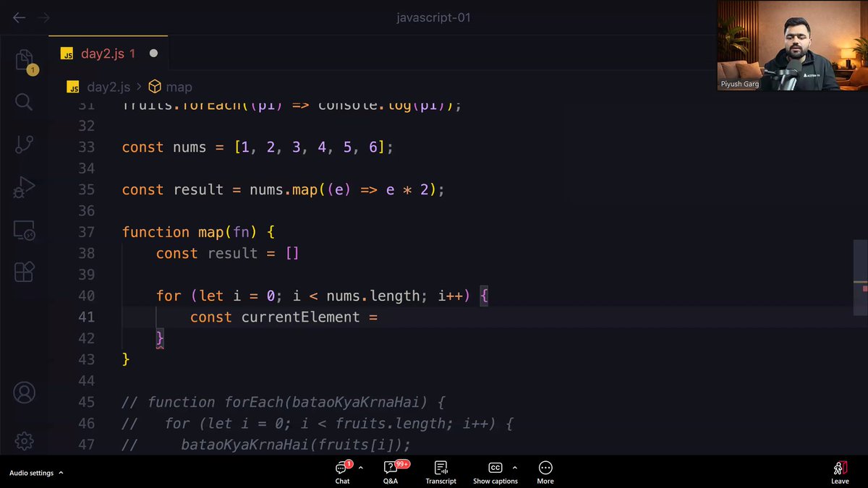Click the day2.js breadcrumb
Screen dimensions: 868x488
click(109, 87)
